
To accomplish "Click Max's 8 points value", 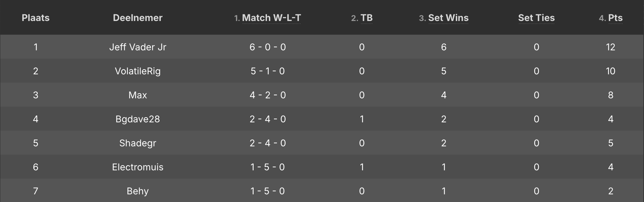I will pyautogui.click(x=610, y=95).
